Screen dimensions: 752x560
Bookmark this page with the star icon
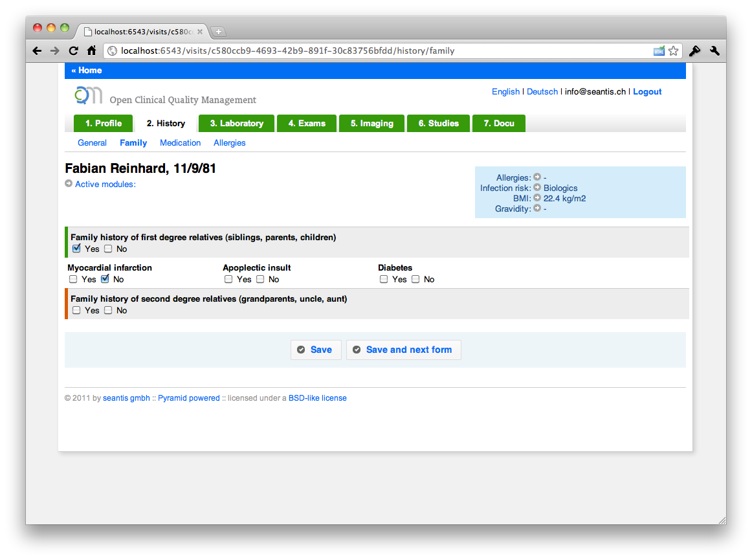pos(673,50)
